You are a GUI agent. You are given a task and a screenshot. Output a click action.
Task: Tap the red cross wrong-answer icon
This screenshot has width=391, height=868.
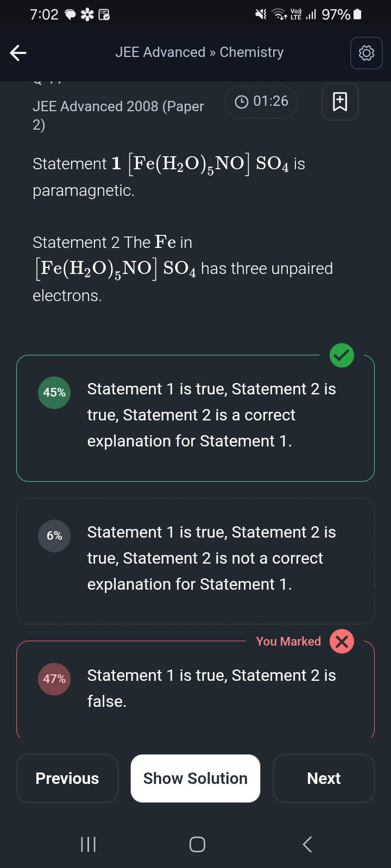tap(342, 641)
